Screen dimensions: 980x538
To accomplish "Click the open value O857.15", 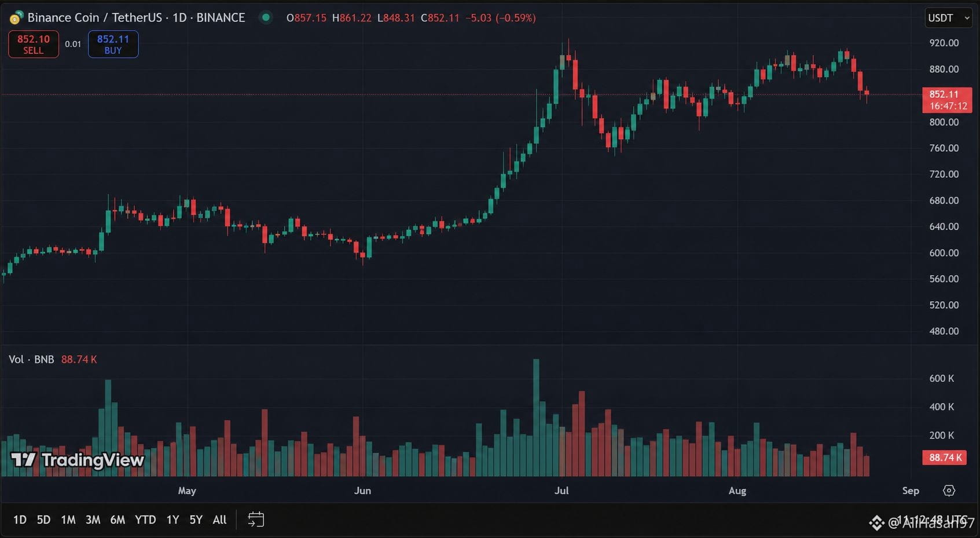I will click(306, 18).
